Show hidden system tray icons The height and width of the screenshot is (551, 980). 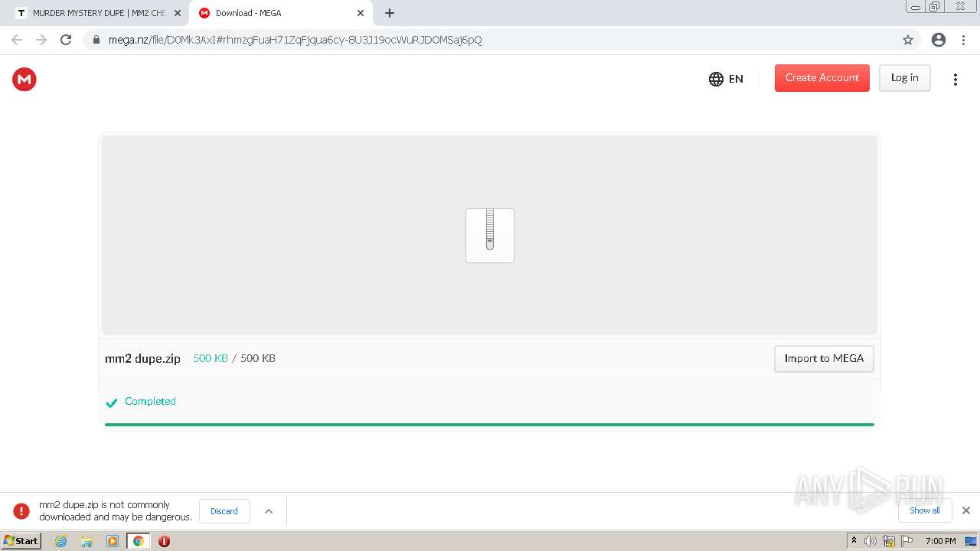click(854, 541)
